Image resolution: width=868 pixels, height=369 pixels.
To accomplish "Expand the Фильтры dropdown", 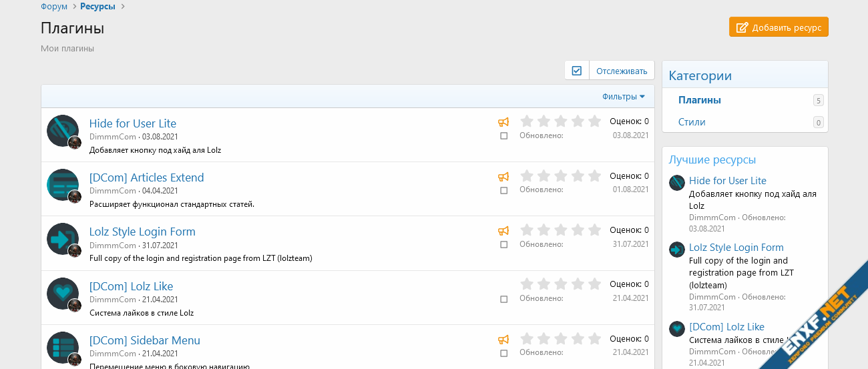I will coord(623,97).
